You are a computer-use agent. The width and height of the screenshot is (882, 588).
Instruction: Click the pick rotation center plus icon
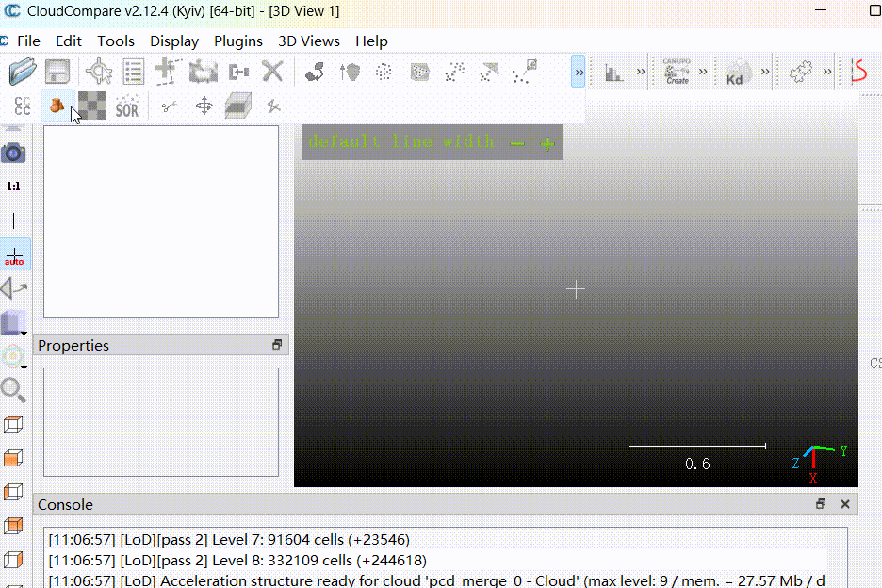pyautogui.click(x=13, y=220)
